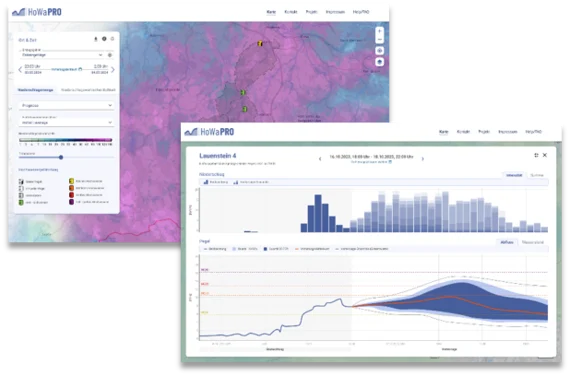Open Kontakt in the Lauenstein window navigation
The height and width of the screenshot is (376, 570).
point(463,132)
